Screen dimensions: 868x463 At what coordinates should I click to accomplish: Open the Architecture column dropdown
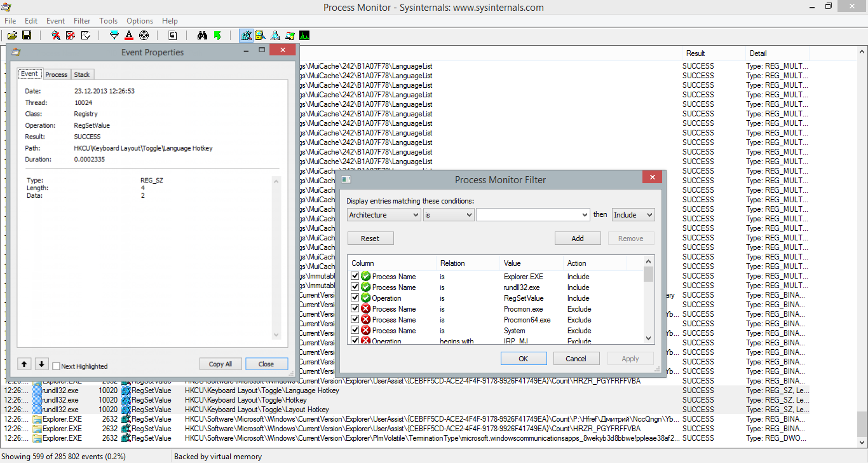(x=384, y=215)
